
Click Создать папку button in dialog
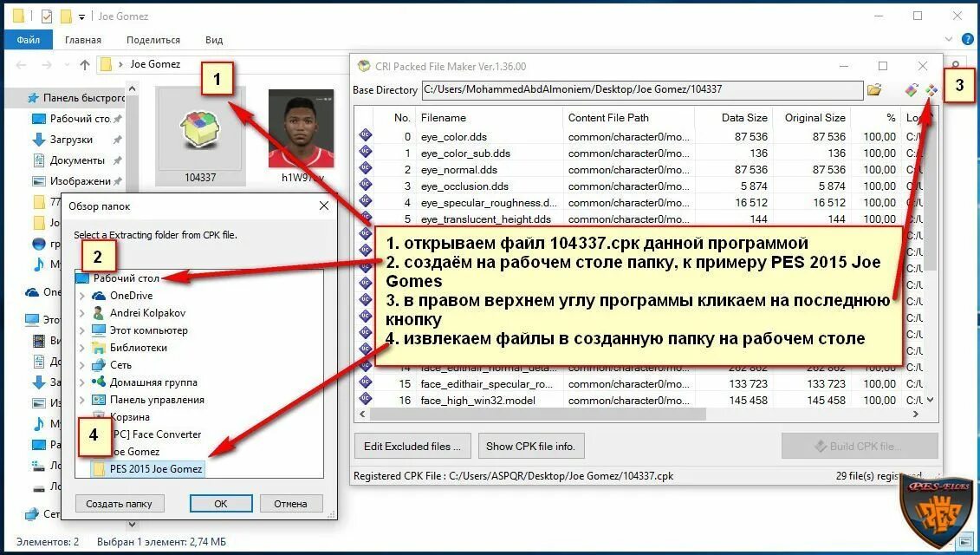(120, 503)
